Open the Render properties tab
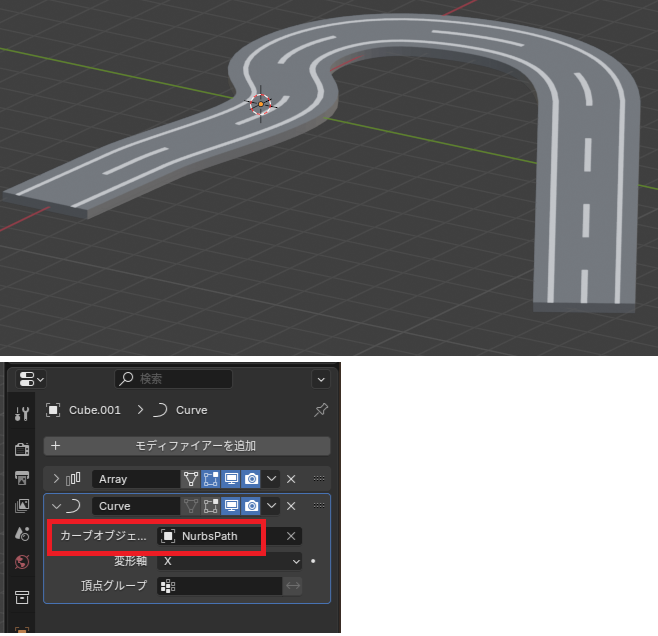Image resolution: width=658 pixels, height=636 pixels. tap(22, 449)
